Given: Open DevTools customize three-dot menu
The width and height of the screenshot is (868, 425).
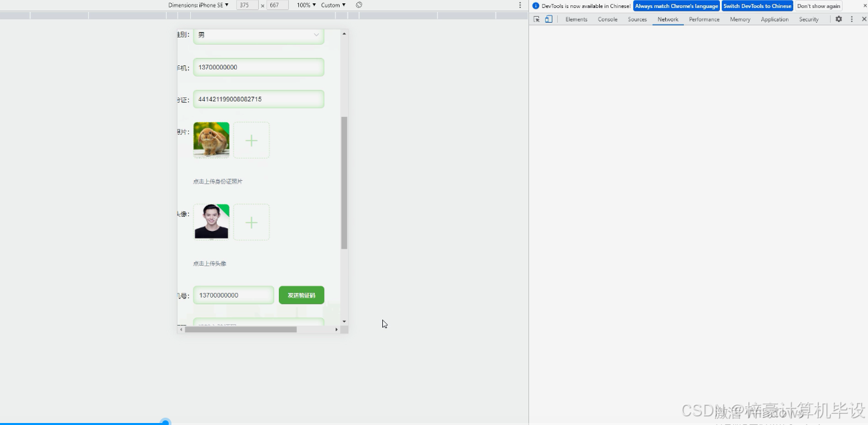Looking at the screenshot, I should (x=852, y=19).
